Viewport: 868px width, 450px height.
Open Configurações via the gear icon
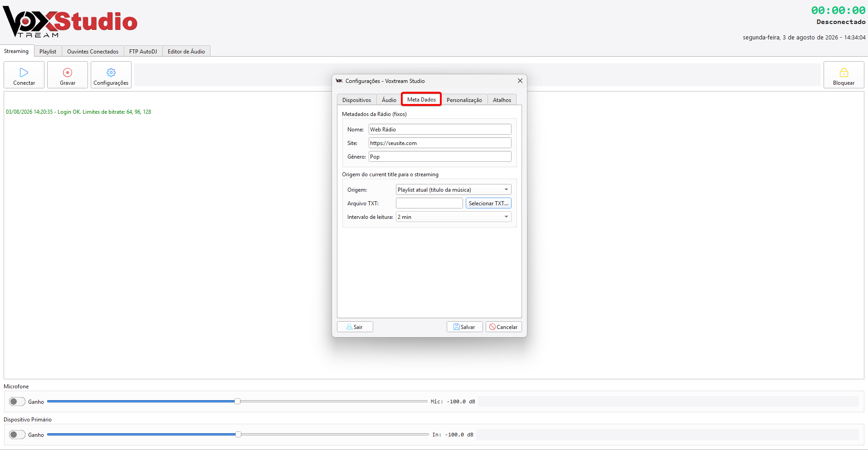[111, 73]
